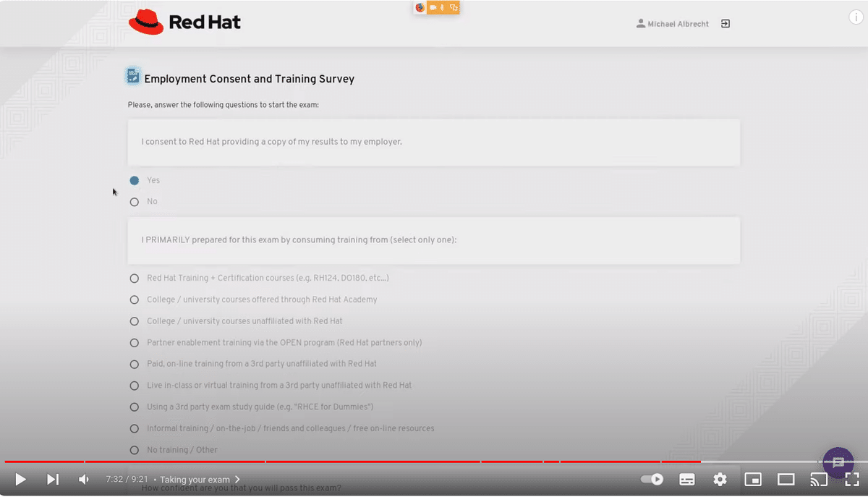Click the PRIMARILY prepared question box
This screenshot has height=497, width=868.
pyautogui.click(x=433, y=240)
